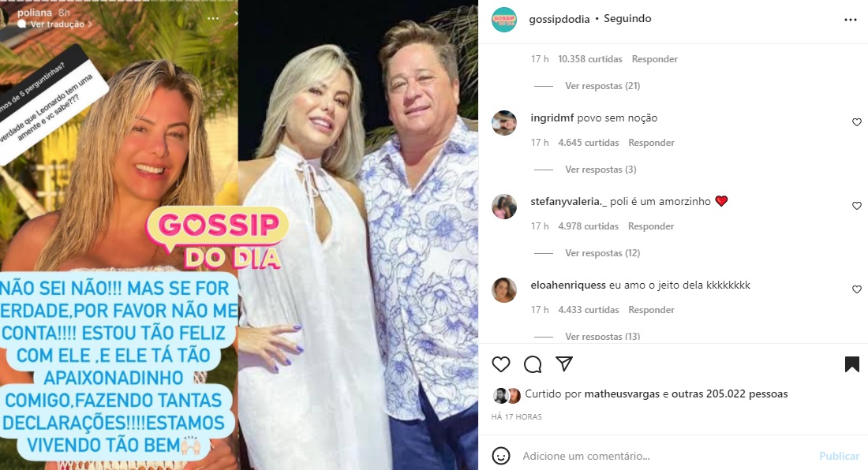Open post options three-dot menu
868x470 pixels.
pyautogui.click(x=851, y=20)
